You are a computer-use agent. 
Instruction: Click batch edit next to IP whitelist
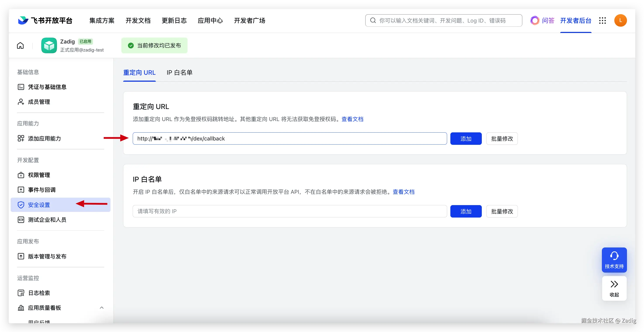502,211
